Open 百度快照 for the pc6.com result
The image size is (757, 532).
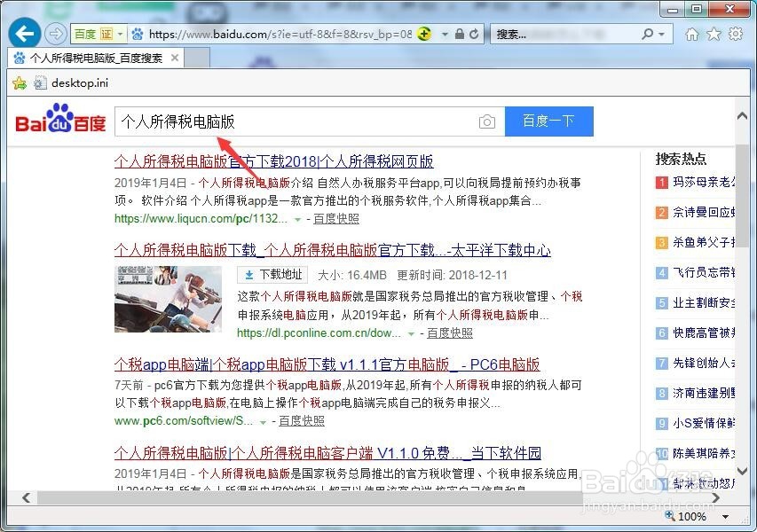point(301,420)
